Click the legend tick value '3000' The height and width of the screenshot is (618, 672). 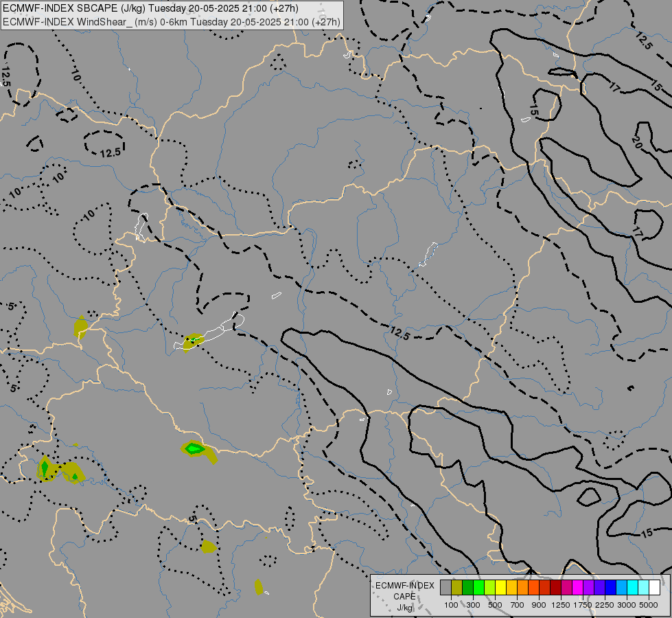627,605
